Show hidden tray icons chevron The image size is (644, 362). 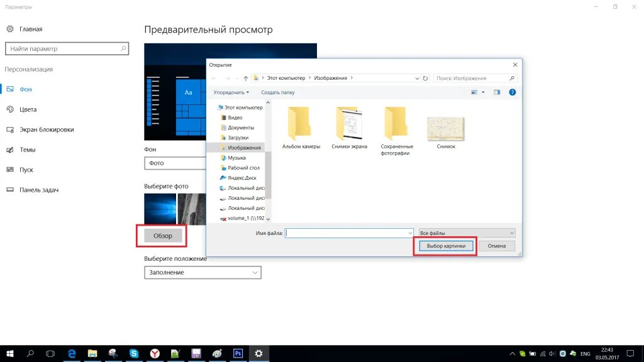(512, 353)
